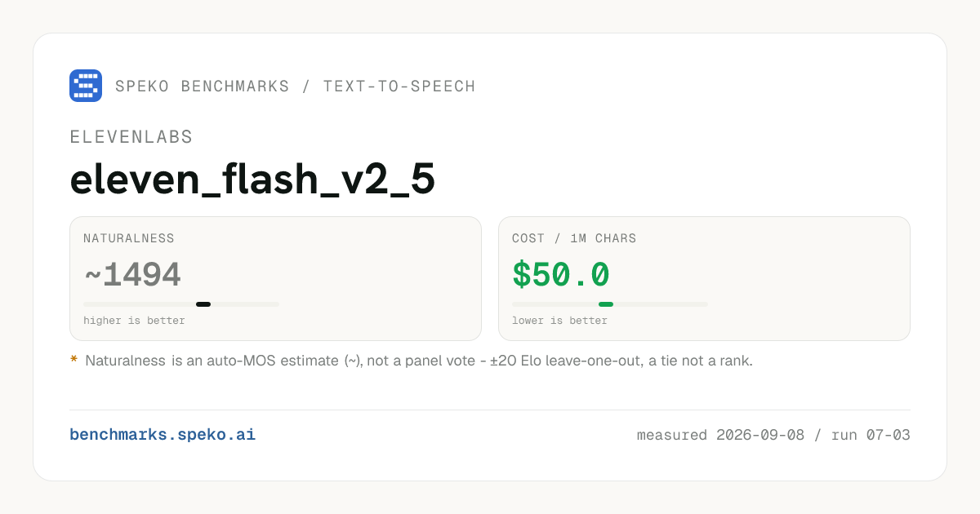Click the measured 2026-09-08 date text
Image resolution: width=980 pixels, height=514 pixels.
pyautogui.click(x=720, y=435)
